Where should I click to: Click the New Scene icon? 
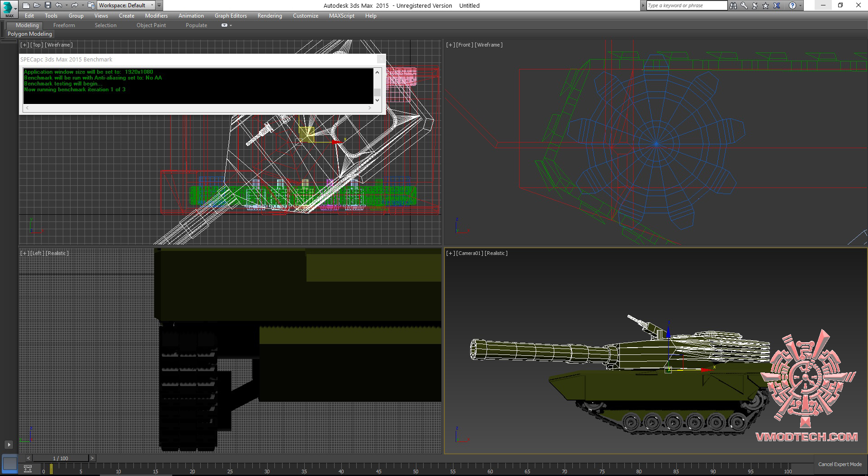pyautogui.click(x=26, y=5)
